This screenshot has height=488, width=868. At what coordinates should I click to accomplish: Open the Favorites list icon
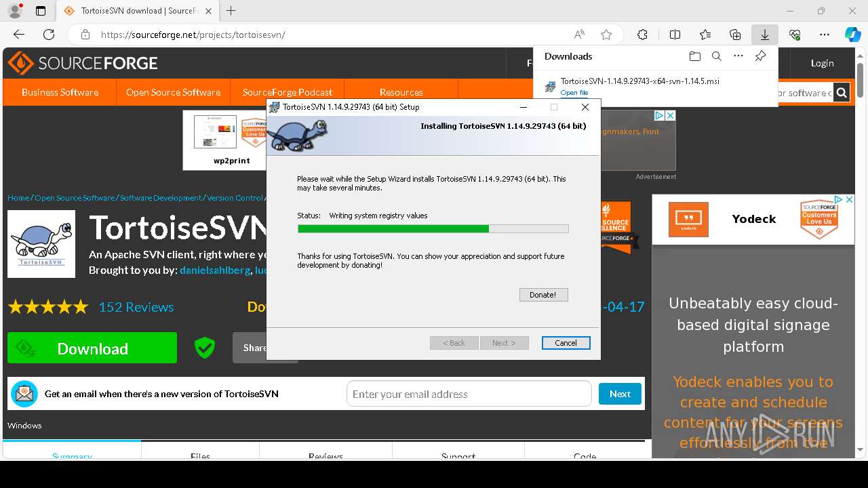pos(705,35)
